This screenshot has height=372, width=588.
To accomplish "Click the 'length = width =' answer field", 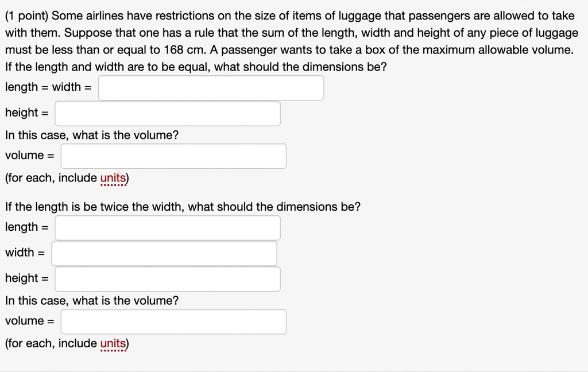I will coord(211,88).
